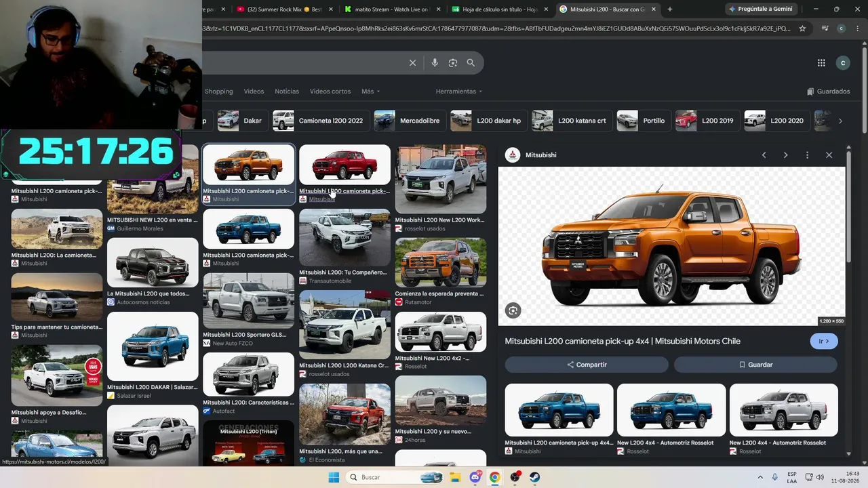Close the Hoja de cálculo tab
868x488 pixels.
[x=545, y=9]
